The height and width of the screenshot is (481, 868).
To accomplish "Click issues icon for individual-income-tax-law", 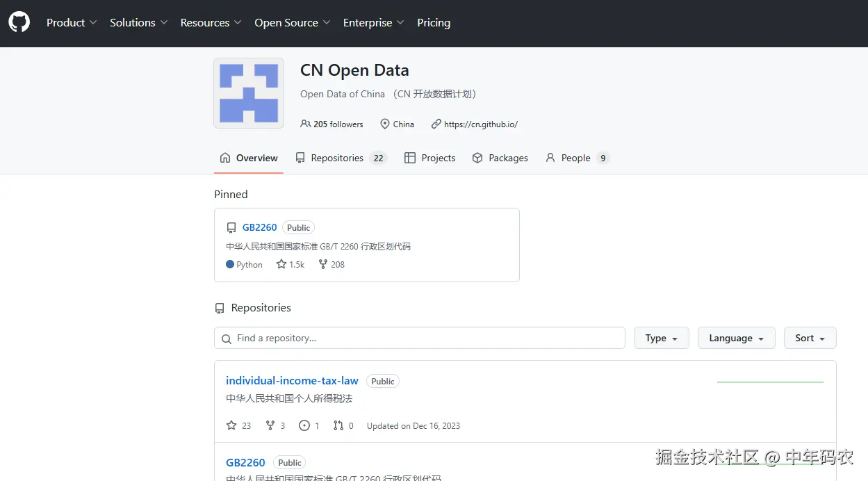I will point(304,425).
